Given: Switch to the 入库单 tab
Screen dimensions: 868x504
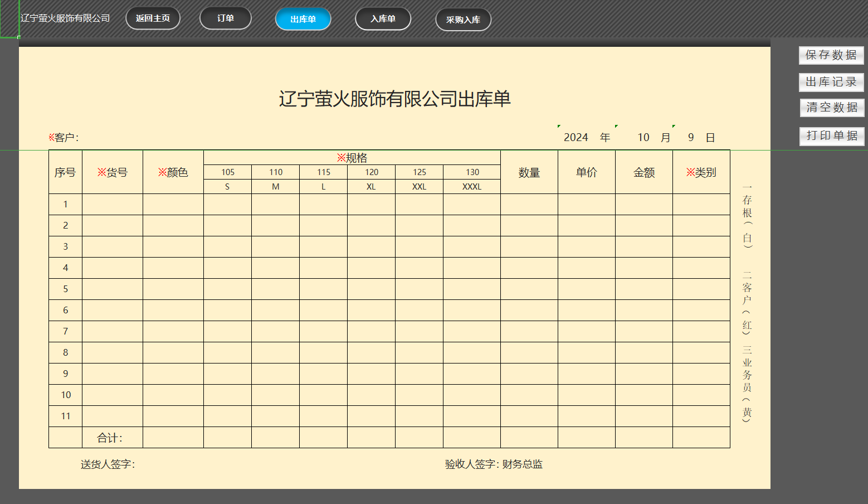Looking at the screenshot, I should pos(383,19).
